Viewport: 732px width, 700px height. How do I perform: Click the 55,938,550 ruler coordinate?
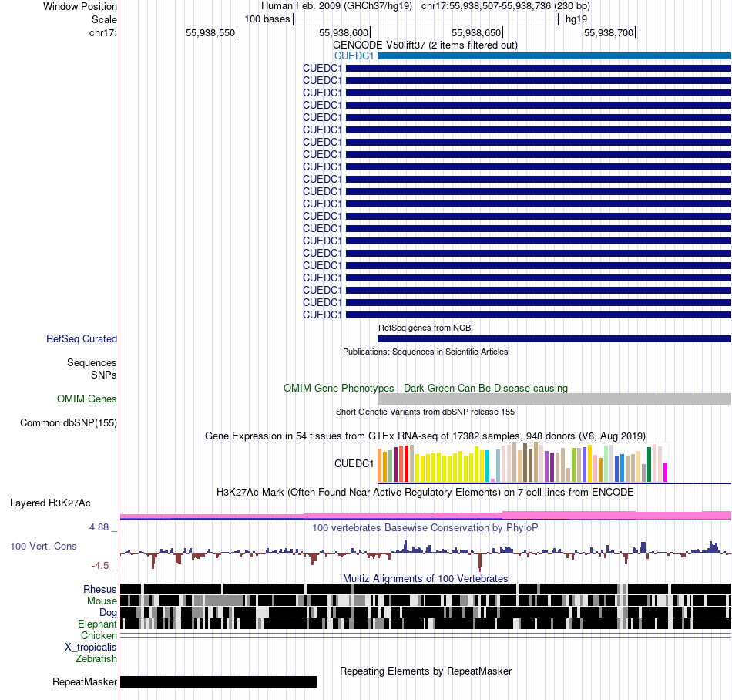pyautogui.click(x=210, y=32)
